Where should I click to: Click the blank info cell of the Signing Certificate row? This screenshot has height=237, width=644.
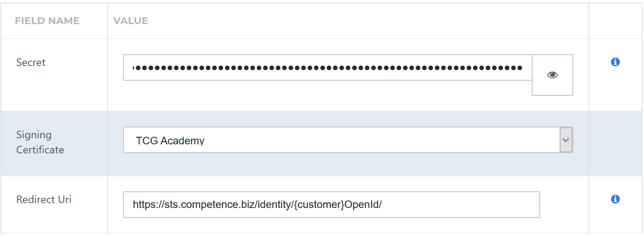tap(615, 144)
